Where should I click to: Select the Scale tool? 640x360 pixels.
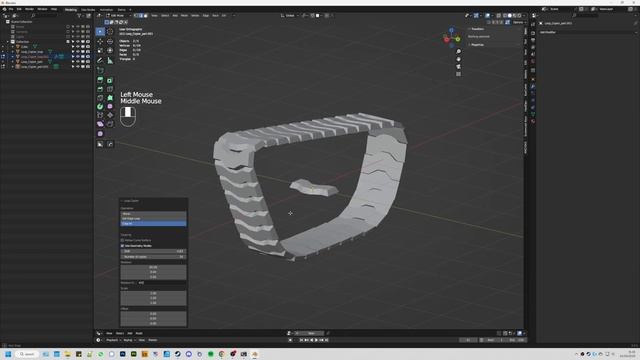[x=100, y=51]
